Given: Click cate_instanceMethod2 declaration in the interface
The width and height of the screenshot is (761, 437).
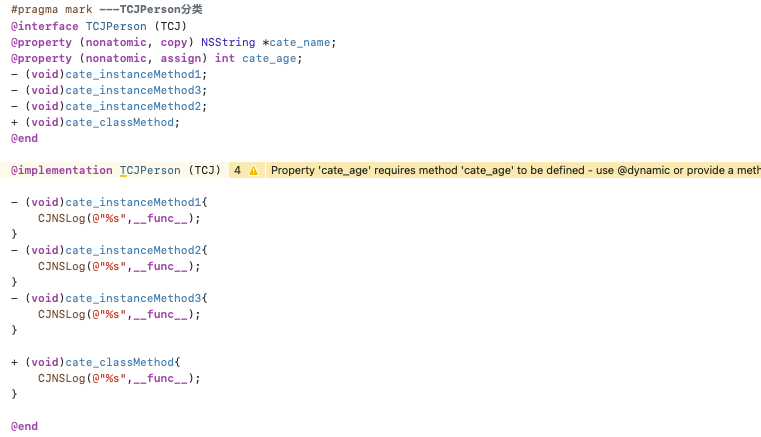Looking at the screenshot, I should point(133,106).
